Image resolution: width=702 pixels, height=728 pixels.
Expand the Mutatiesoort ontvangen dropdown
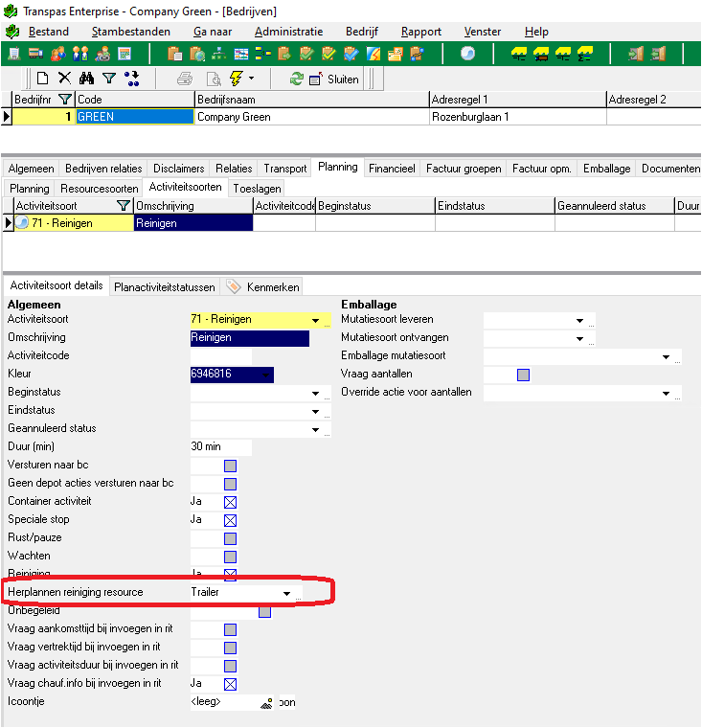click(x=579, y=338)
